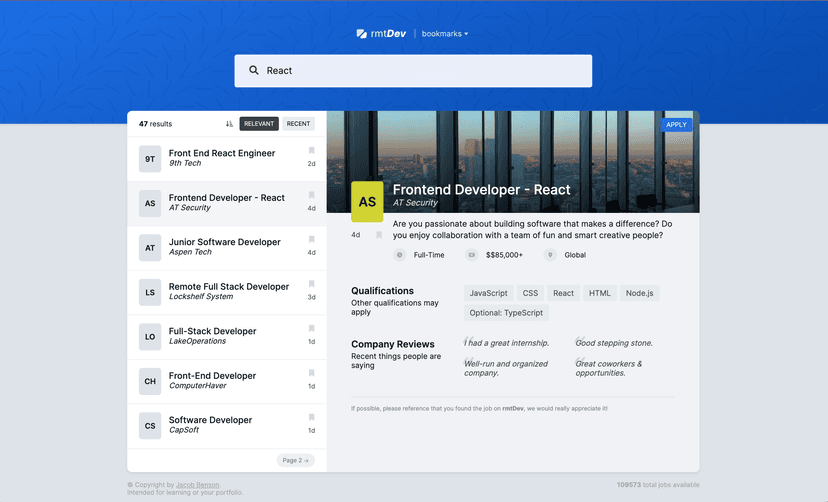Click the sort order icon beside results
Image resolution: width=828 pixels, height=502 pixels.
point(229,124)
